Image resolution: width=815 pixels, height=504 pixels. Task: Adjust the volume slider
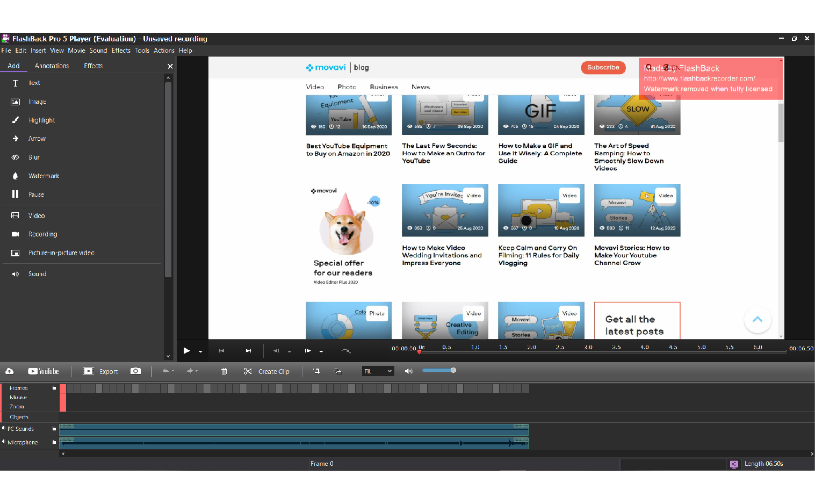439,370
